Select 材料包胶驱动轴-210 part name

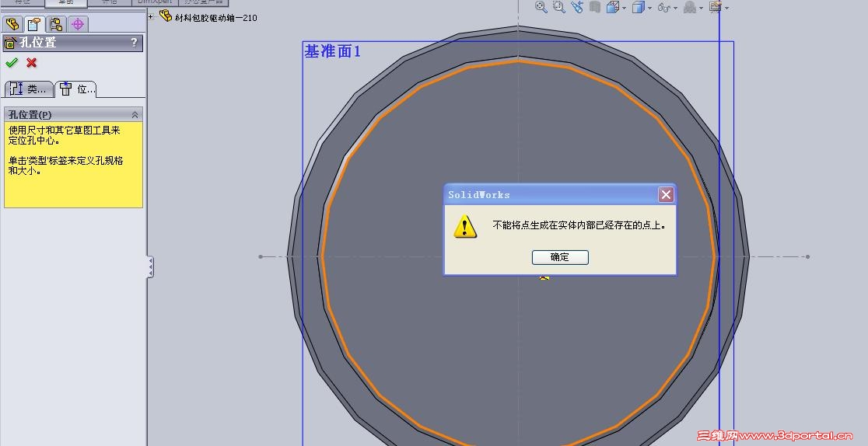(x=216, y=18)
